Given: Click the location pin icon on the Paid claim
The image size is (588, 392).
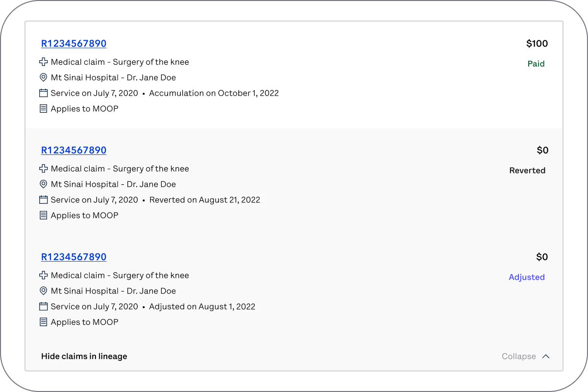Looking at the screenshot, I should pos(44,77).
